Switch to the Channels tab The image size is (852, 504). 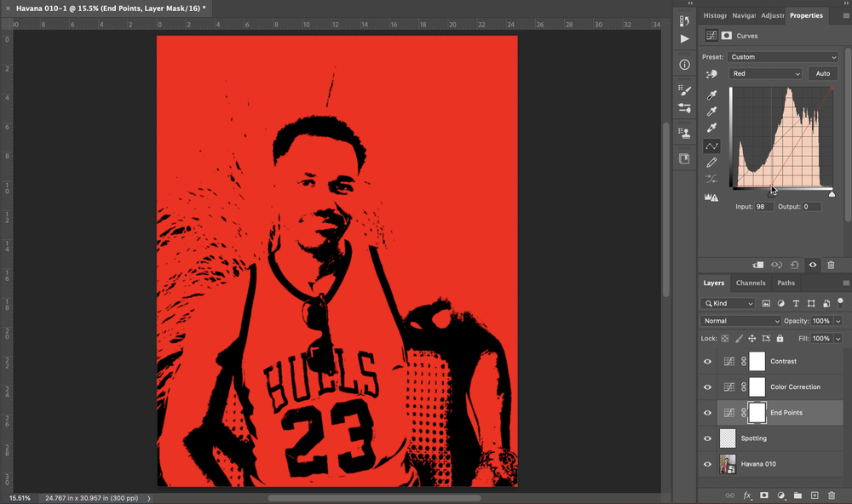[x=751, y=283]
